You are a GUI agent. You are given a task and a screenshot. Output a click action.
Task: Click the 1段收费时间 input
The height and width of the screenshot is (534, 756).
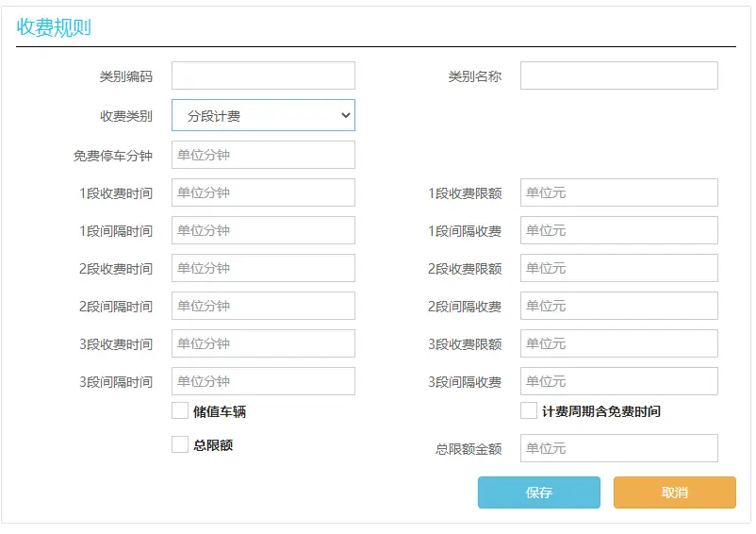point(263,192)
